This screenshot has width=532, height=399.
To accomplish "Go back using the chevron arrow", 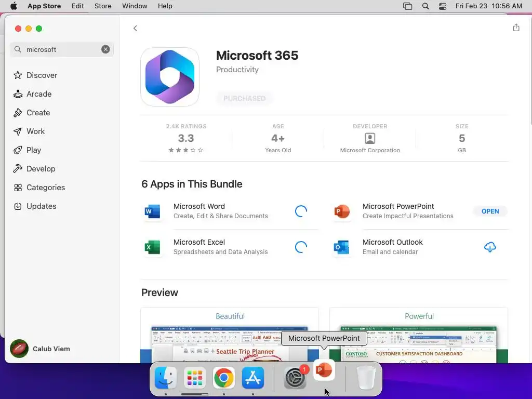I will (135, 28).
